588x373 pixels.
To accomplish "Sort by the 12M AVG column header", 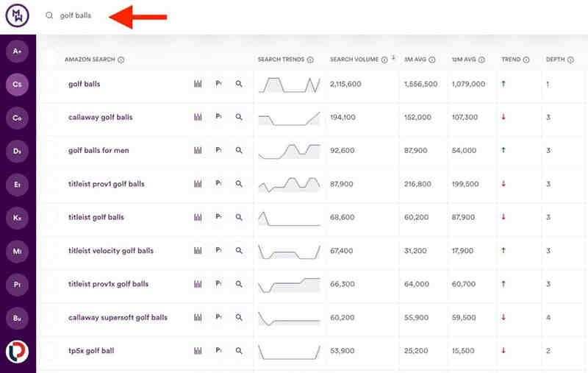I will point(464,60).
